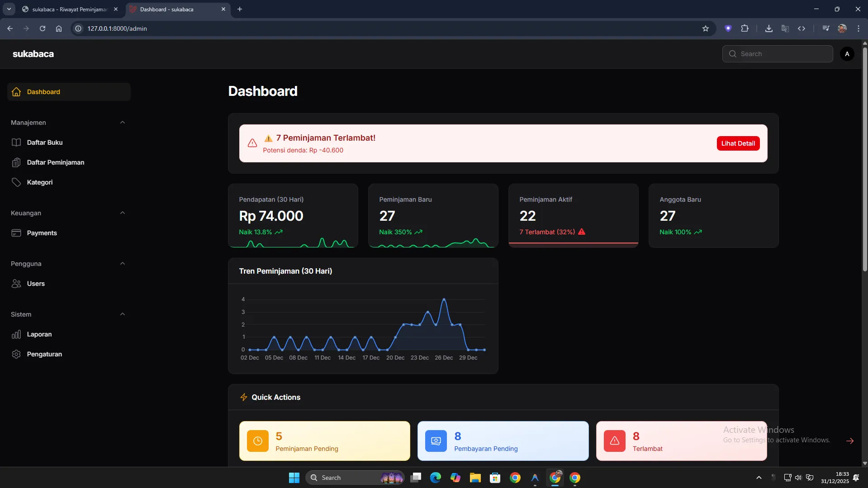The height and width of the screenshot is (488, 868).
Task: Open Payments via the credit card icon
Action: coord(16,233)
